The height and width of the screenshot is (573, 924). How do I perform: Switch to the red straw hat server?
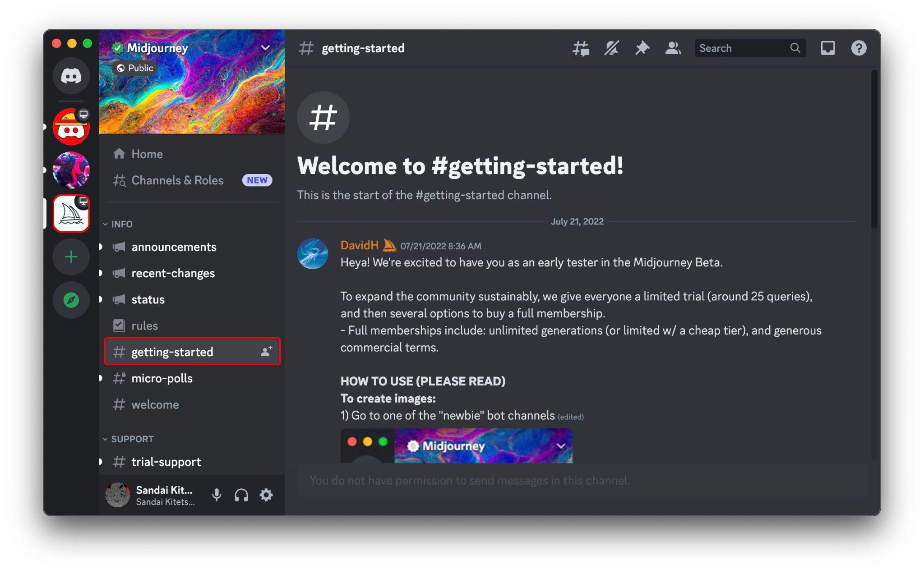71,127
